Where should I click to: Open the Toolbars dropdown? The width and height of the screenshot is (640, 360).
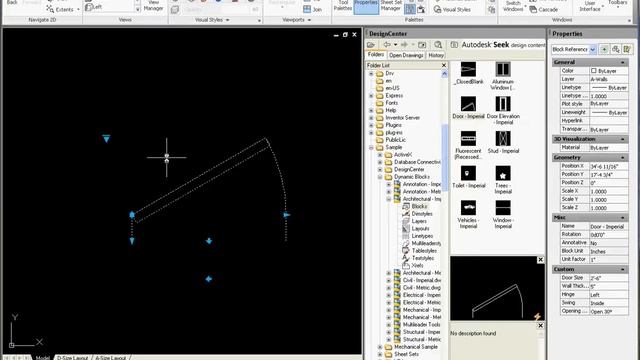click(x=618, y=3)
